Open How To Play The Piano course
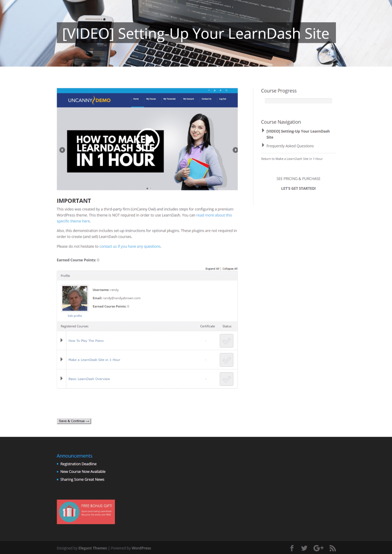The image size is (392, 554). (86, 341)
